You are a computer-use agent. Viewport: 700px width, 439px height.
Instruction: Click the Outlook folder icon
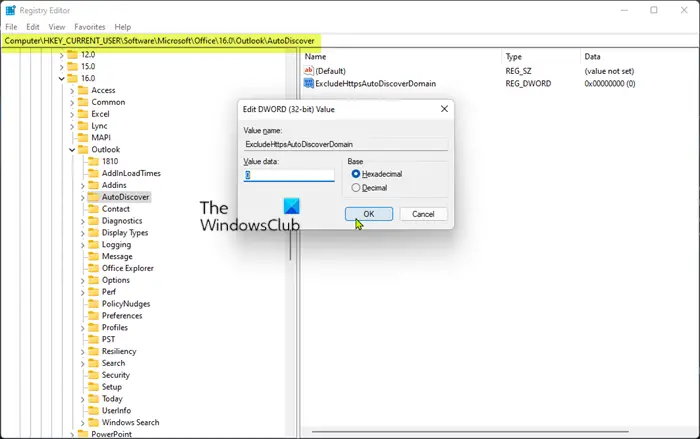[83, 150]
